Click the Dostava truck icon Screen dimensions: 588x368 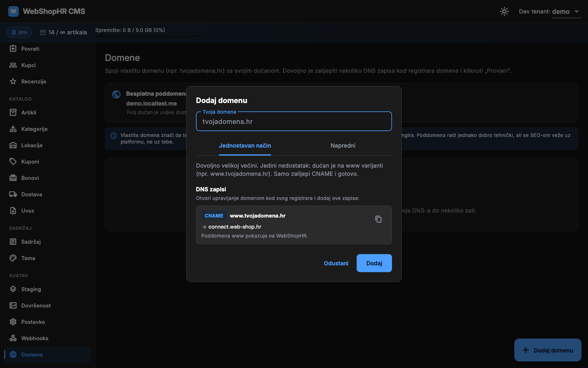coord(13,194)
